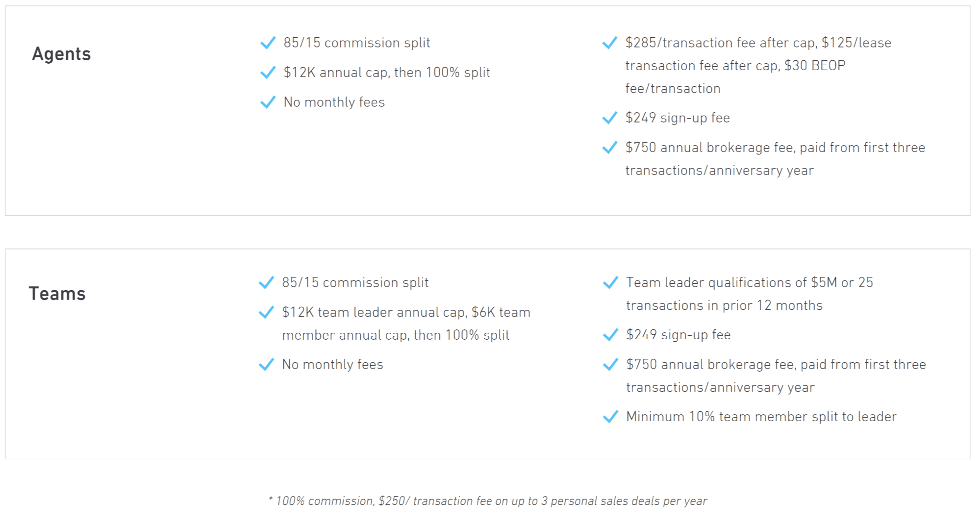Image resolution: width=980 pixels, height=524 pixels.
Task: Click the Agents $249 sign-up fee text
Action: (678, 118)
